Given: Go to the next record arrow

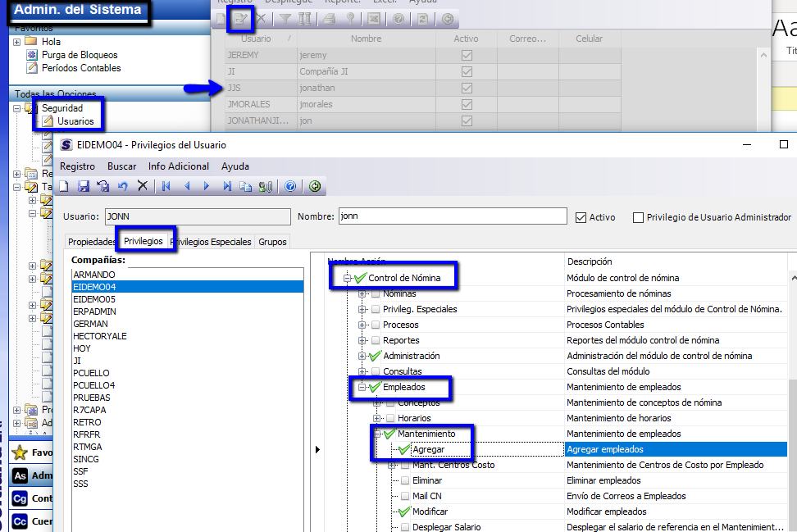Looking at the screenshot, I should pos(207,186).
